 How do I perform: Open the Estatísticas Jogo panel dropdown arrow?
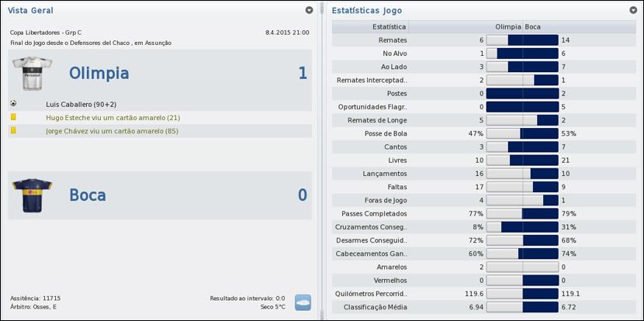[x=632, y=10]
